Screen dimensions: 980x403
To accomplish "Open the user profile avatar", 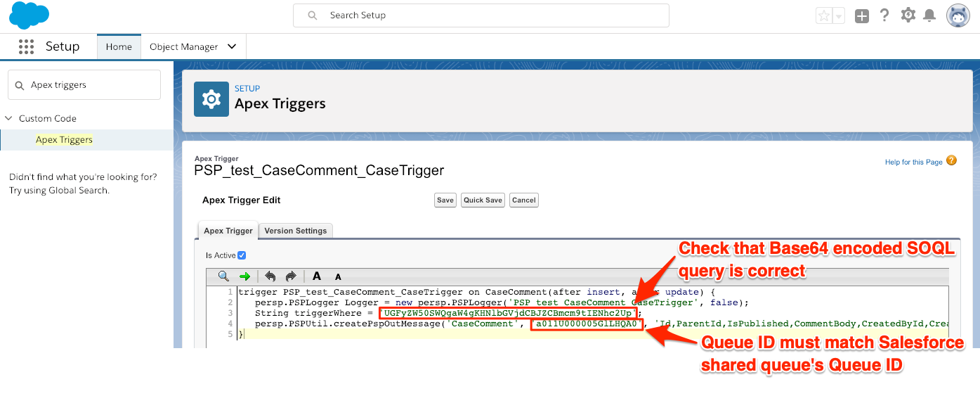I will tap(958, 15).
